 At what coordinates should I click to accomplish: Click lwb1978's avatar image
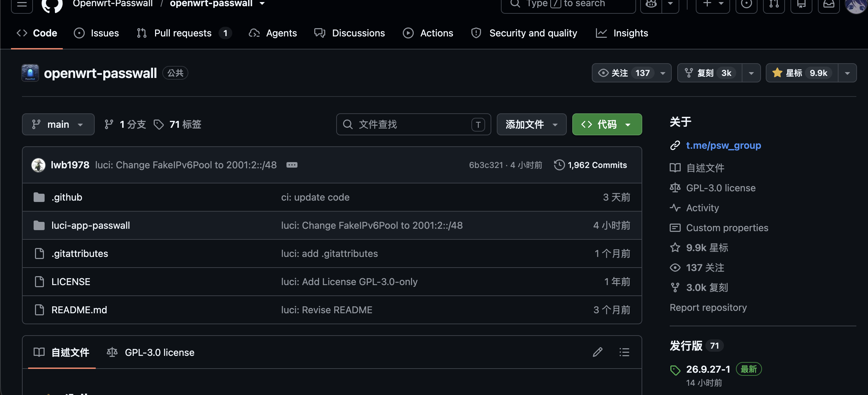[38, 165]
